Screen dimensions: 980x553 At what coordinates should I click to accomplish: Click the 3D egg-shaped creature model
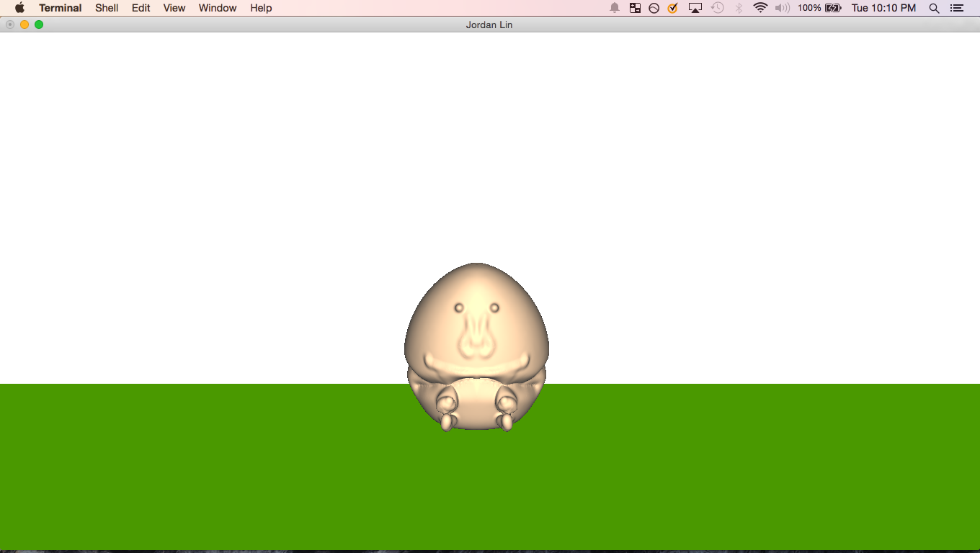tap(476, 347)
